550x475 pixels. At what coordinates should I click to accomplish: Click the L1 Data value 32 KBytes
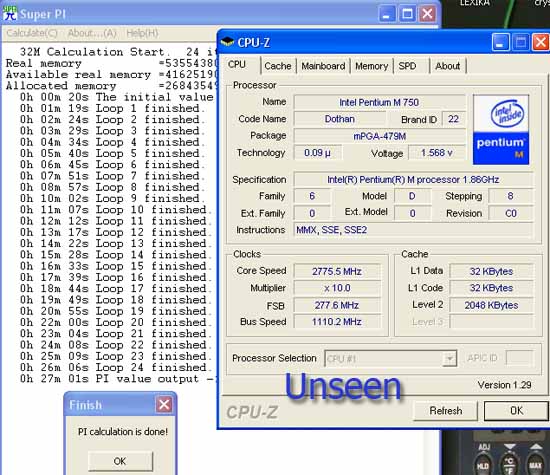coord(491,272)
